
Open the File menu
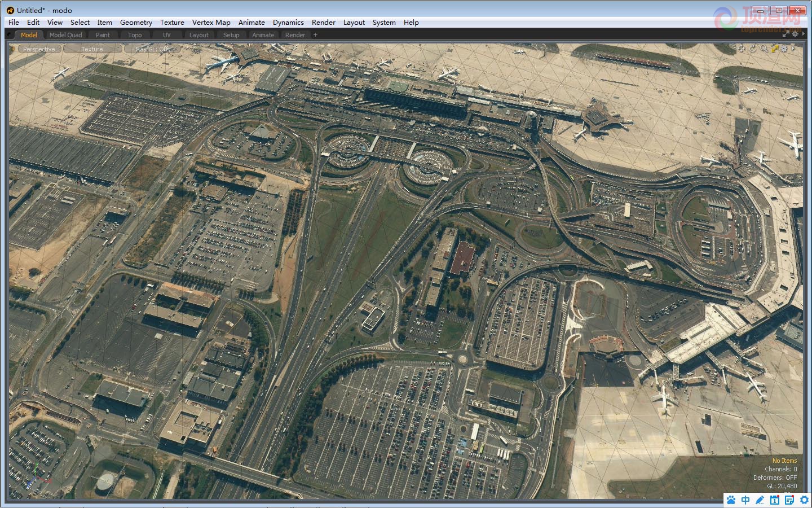(x=14, y=23)
